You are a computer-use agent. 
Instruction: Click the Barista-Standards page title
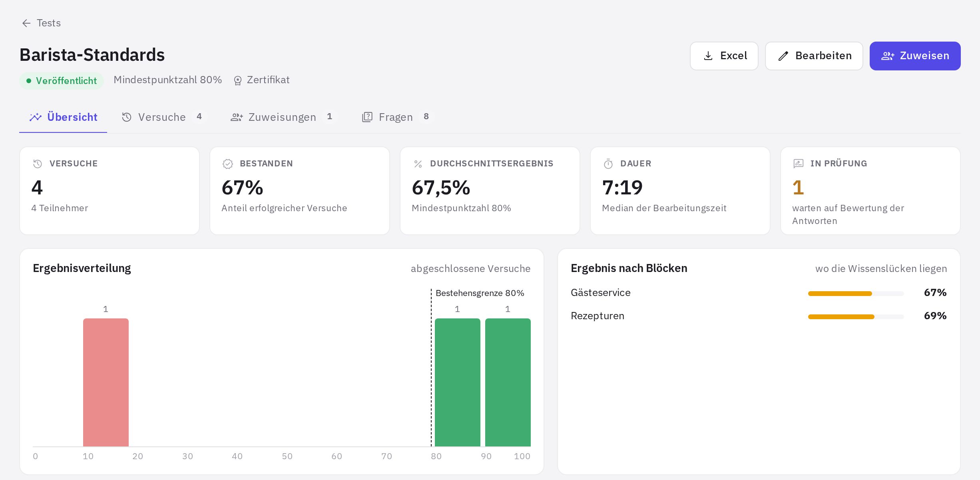click(x=92, y=55)
